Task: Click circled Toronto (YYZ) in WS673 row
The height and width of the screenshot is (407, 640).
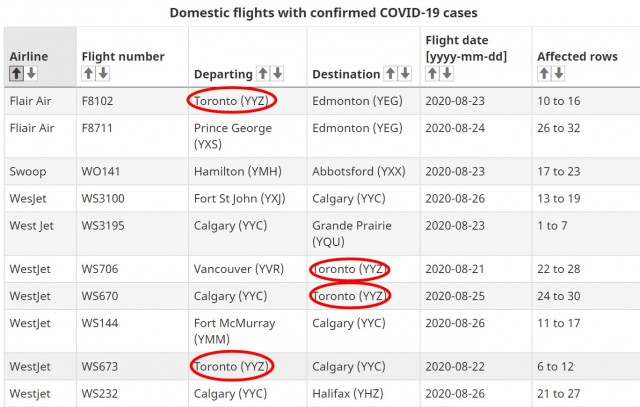Action: coord(231,366)
